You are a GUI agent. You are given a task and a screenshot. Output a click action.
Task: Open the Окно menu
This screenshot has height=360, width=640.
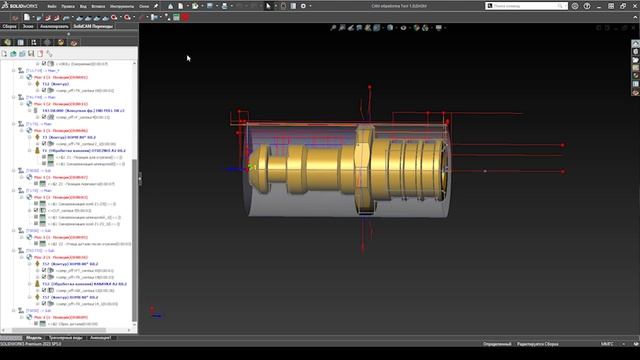(144, 6)
